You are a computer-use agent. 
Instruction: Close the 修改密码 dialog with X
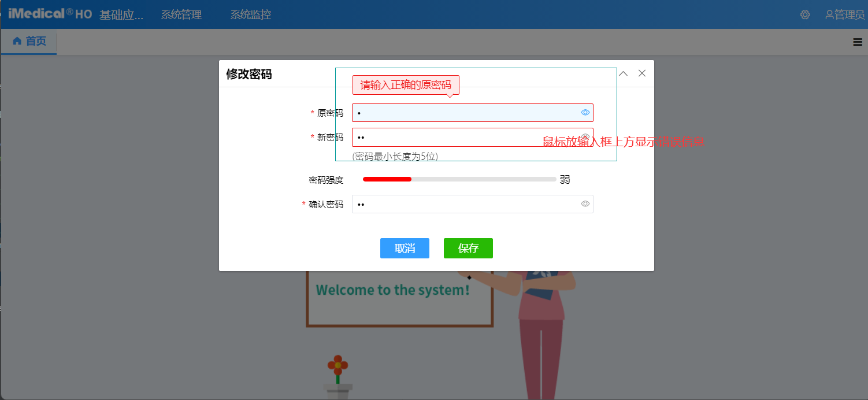[x=641, y=73]
